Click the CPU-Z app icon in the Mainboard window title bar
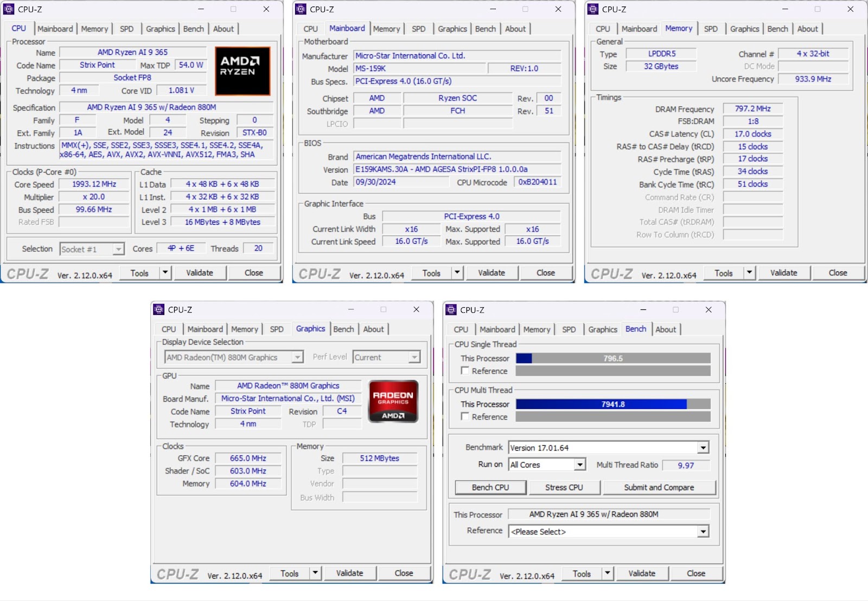Image resolution: width=868 pixels, height=601 pixels. click(x=301, y=9)
